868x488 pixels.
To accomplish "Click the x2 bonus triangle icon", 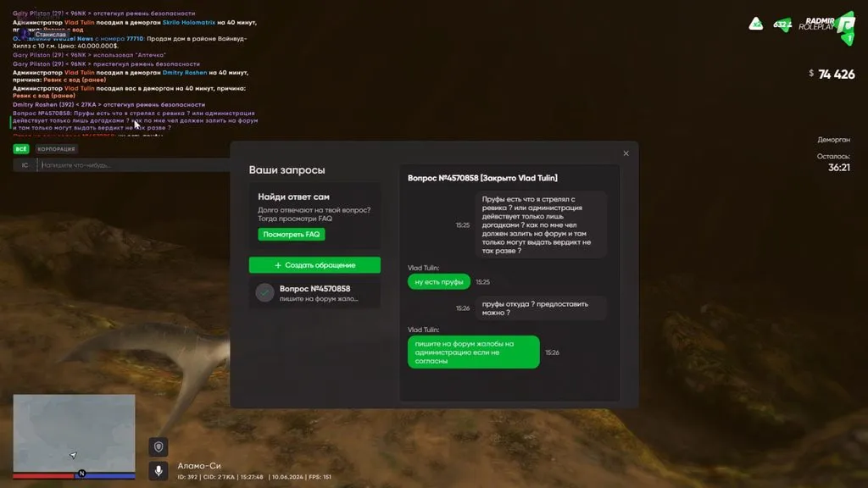I will click(755, 24).
